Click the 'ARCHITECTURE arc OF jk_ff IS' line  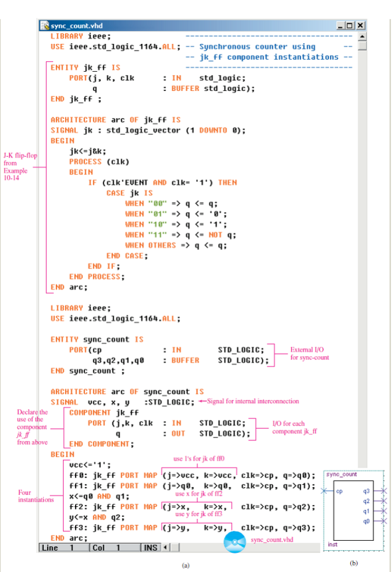click(x=116, y=120)
